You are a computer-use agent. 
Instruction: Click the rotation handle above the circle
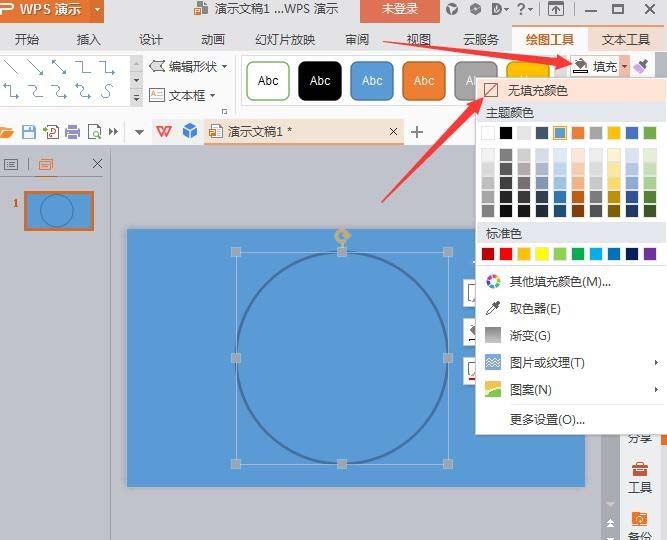(x=342, y=236)
